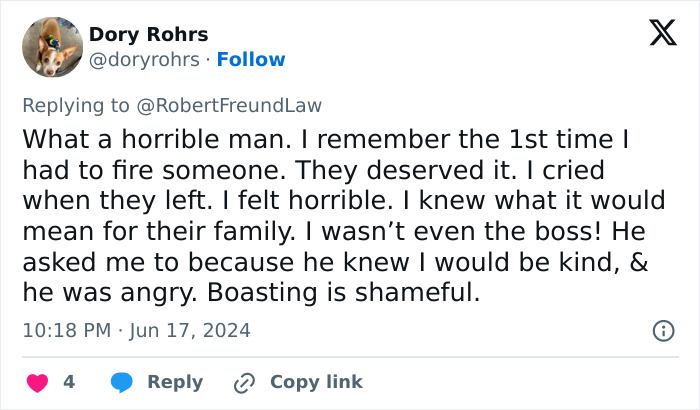Click the display name Dory Rohrs
The height and width of the screenshot is (410, 700).
[x=149, y=35]
